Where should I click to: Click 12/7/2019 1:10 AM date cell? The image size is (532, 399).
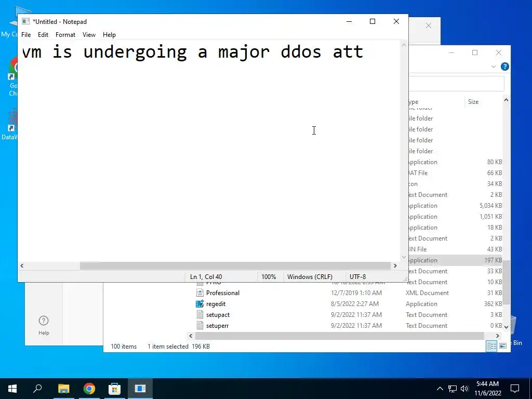(x=356, y=293)
